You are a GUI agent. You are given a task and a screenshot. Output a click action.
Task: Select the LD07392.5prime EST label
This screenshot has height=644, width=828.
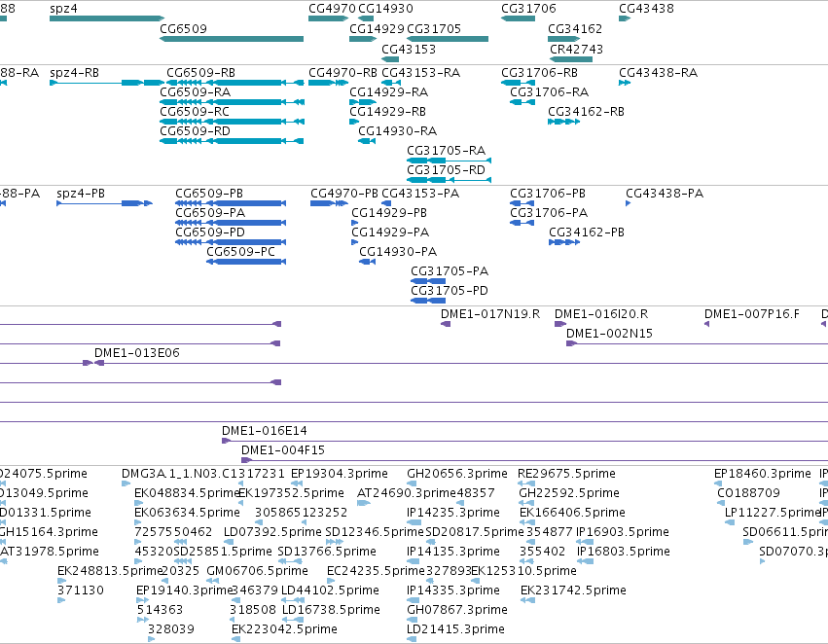tap(273, 531)
